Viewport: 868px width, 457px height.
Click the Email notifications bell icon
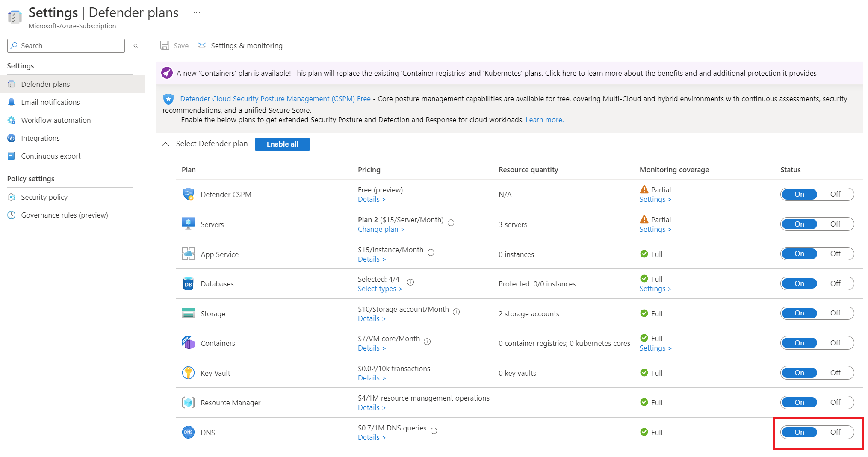(12, 102)
